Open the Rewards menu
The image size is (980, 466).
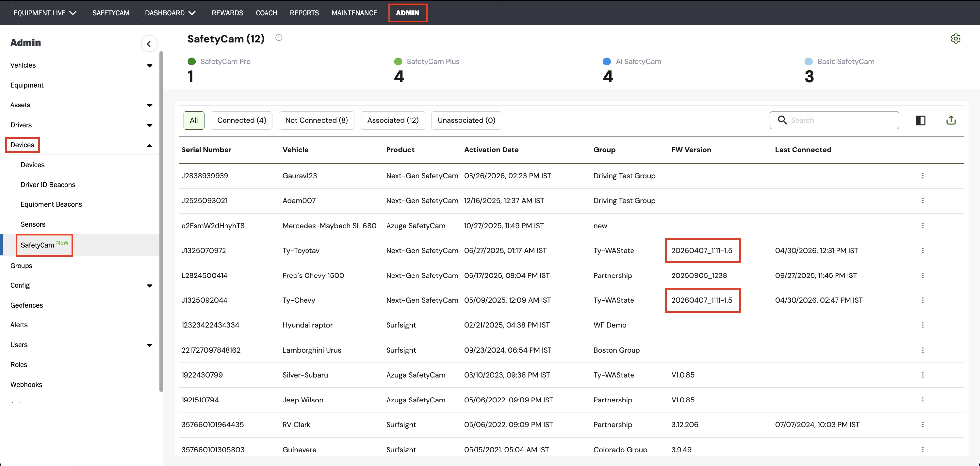227,13
